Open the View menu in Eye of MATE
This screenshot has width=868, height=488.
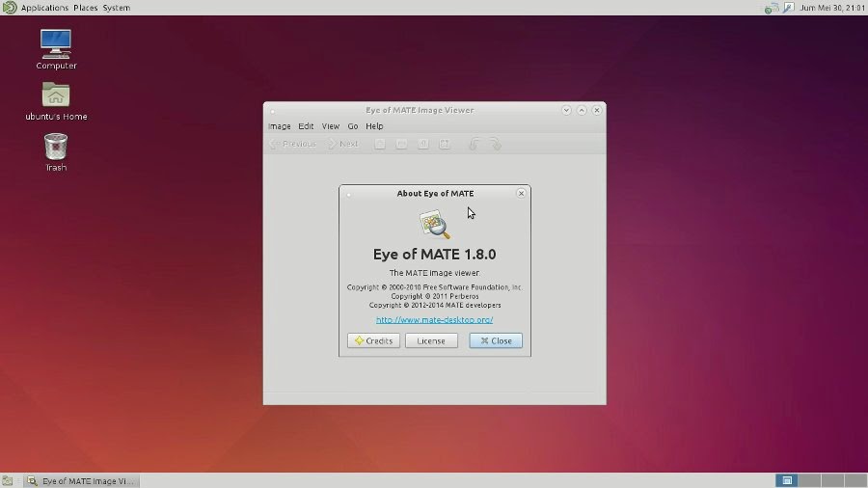(331, 126)
